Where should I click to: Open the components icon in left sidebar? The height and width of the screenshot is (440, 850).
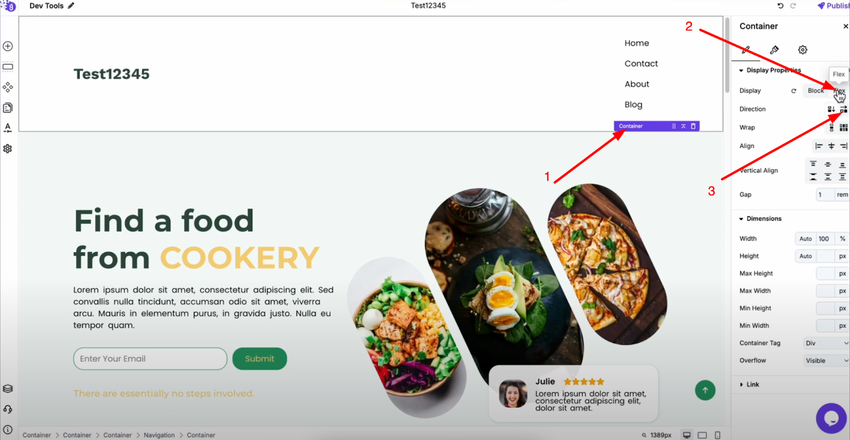click(x=8, y=87)
